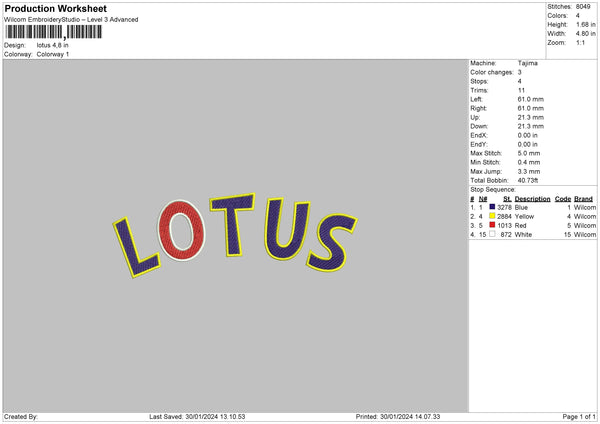The image size is (600, 424).
Task: Select the Blue row stitch count 3278
Action: 504,207
